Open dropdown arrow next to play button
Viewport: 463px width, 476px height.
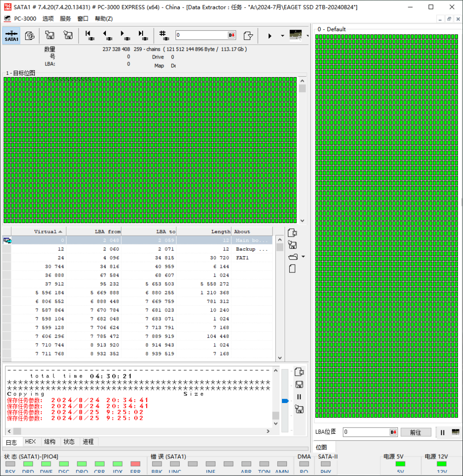pos(282,36)
